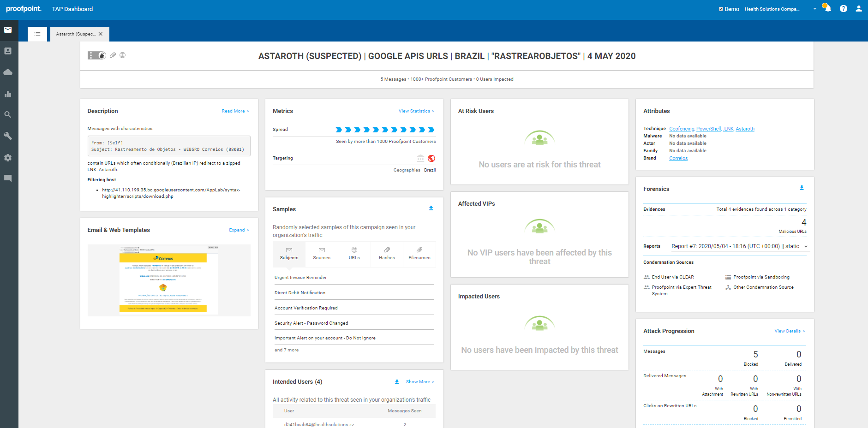Open the reports bar chart sidebar icon
This screenshot has height=428, width=868.
pos(8,94)
